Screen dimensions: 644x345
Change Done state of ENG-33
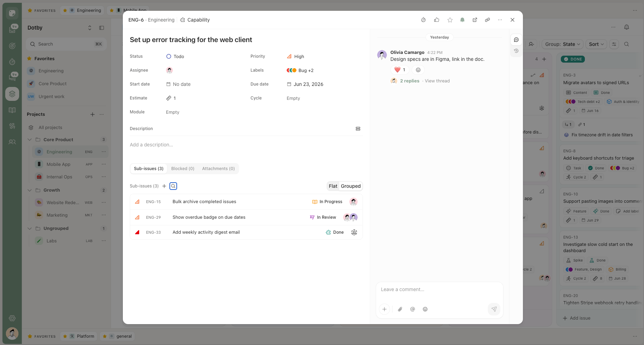click(335, 232)
